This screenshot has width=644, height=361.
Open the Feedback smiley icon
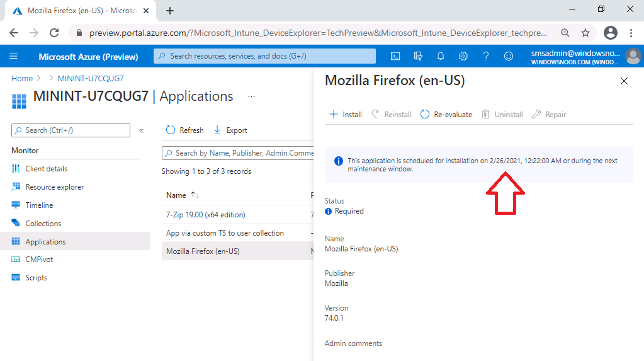pyautogui.click(x=509, y=56)
